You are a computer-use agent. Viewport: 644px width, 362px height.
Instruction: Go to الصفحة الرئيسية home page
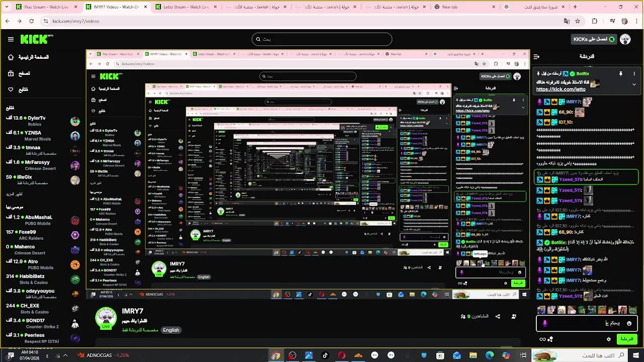click(28, 57)
